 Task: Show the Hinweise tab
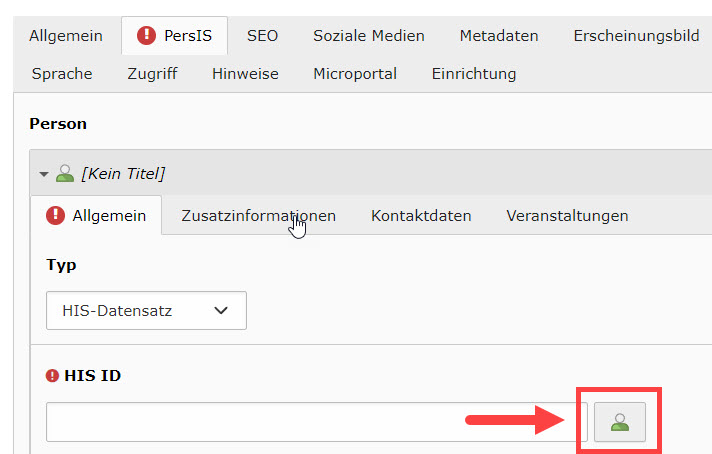(x=245, y=74)
